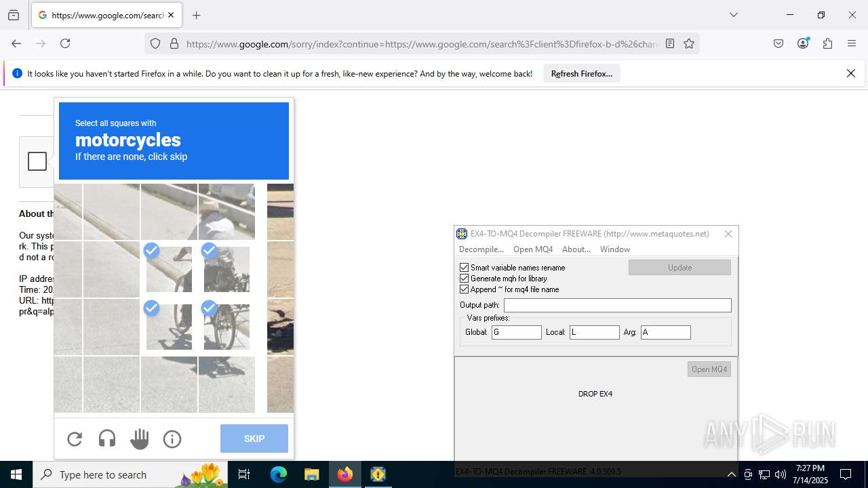Toggle reader view icon in address bar
This screenshot has height=488, width=868.
pos(670,43)
